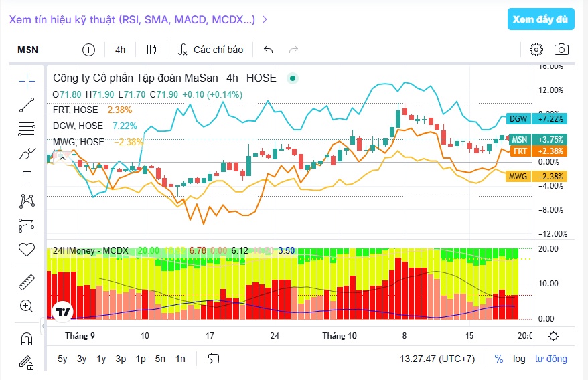Toggle percent scale mode
Screen dimensions: 588x380
(499, 359)
